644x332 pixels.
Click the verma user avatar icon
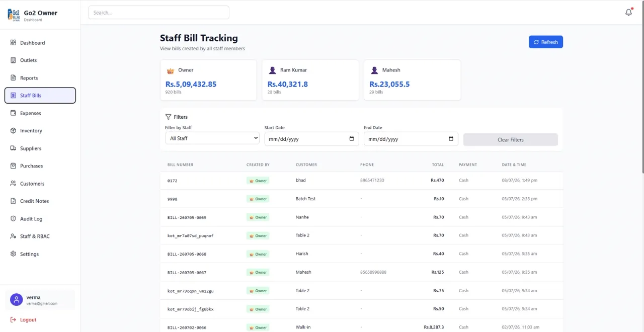click(17, 300)
